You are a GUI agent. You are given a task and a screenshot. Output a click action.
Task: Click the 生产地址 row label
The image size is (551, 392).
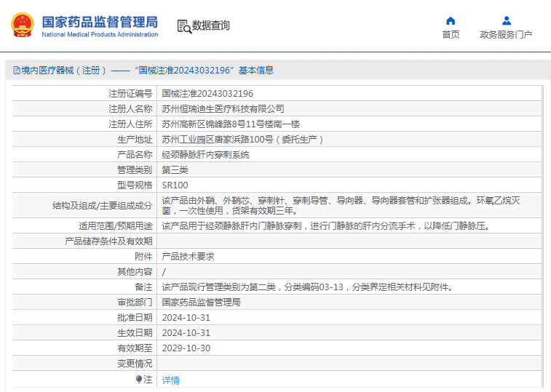click(x=135, y=140)
